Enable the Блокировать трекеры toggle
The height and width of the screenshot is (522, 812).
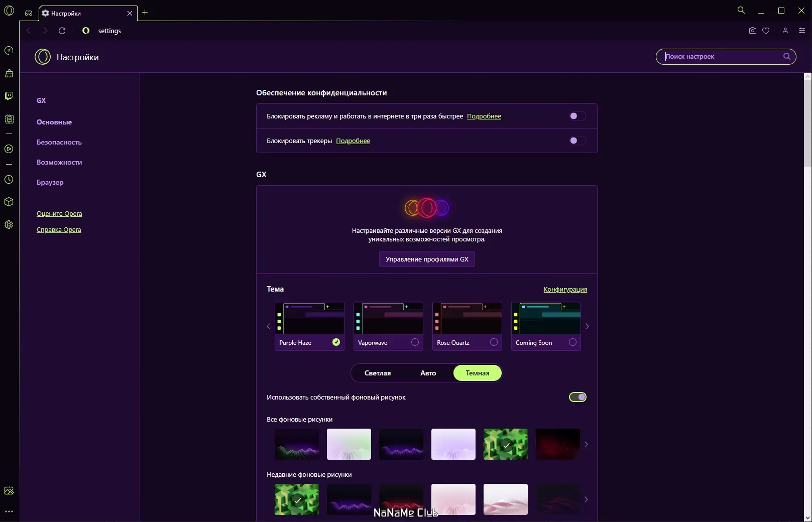point(577,141)
